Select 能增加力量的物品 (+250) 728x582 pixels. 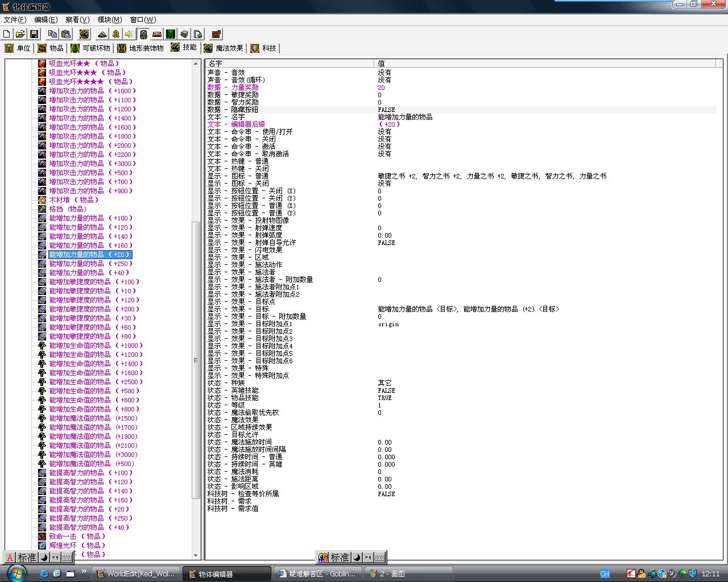pyautogui.click(x=90, y=264)
